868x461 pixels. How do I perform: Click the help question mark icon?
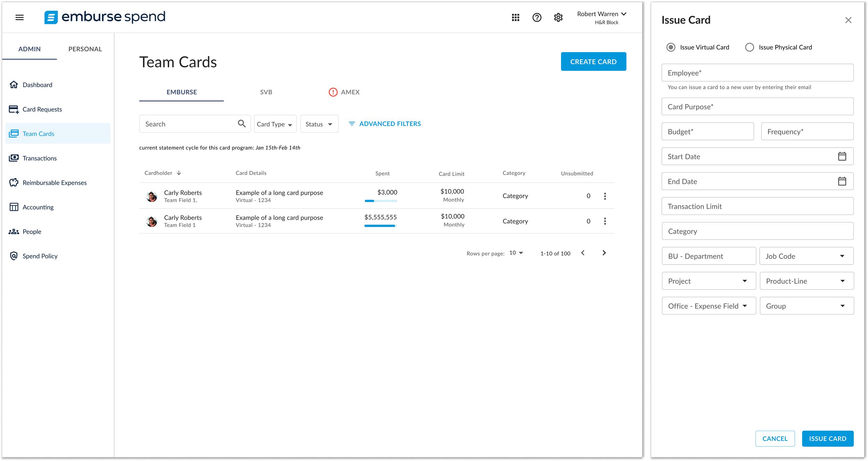point(536,17)
